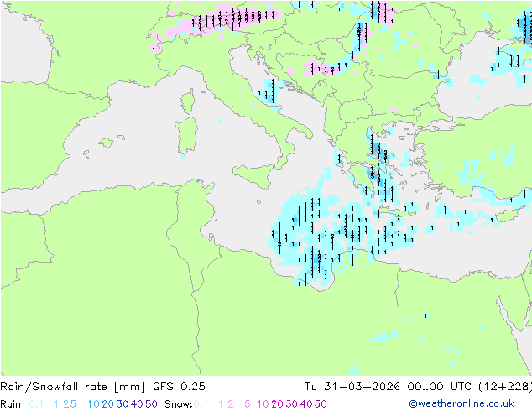This screenshot has width=532, height=411.
Task: Select the Snow 30 legend value
Action: 292,404
